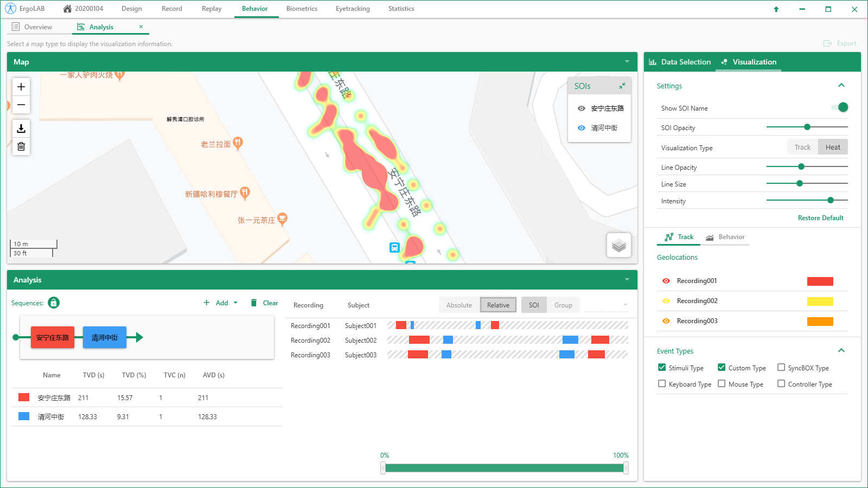The image size is (868, 488).
Task: Click the sequence end arrow
Action: click(x=139, y=337)
